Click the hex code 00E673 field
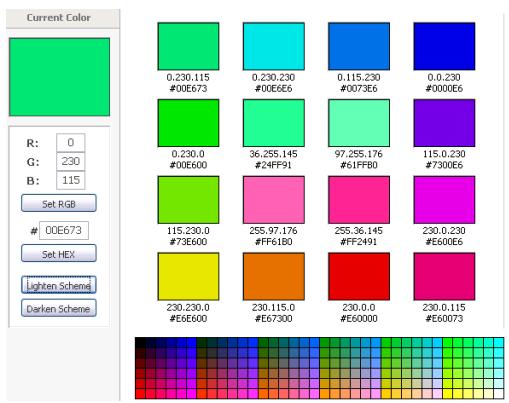This screenshot has height=403, width=509. click(64, 230)
